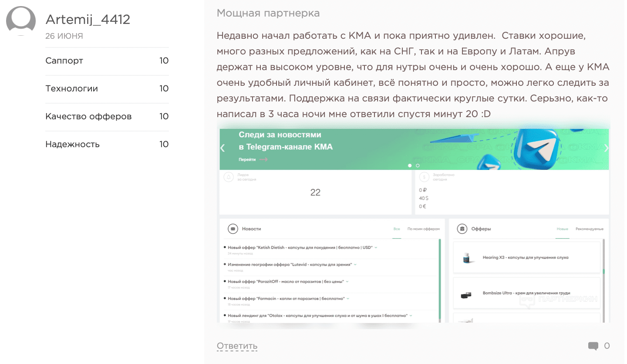Viewport: 627px width, 364px height.
Task: Click the Надежность rating row
Action: (x=107, y=145)
